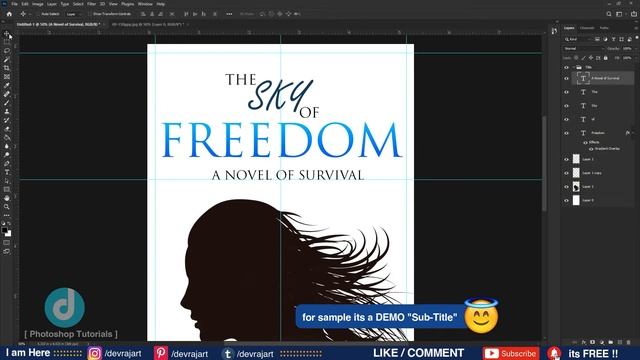
Task: Select the Zoom tool
Action: click(7, 207)
